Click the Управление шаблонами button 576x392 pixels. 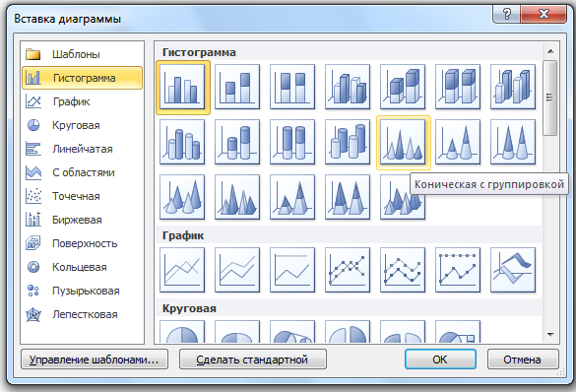(x=95, y=359)
